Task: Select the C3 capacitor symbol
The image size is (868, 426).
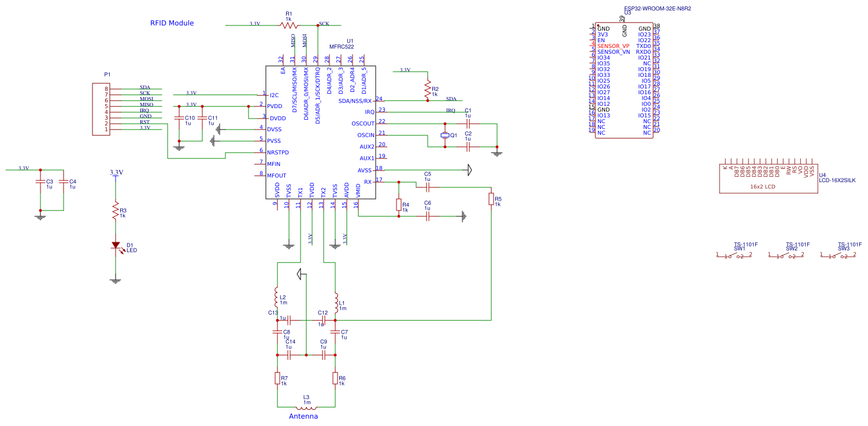Action: [40, 181]
